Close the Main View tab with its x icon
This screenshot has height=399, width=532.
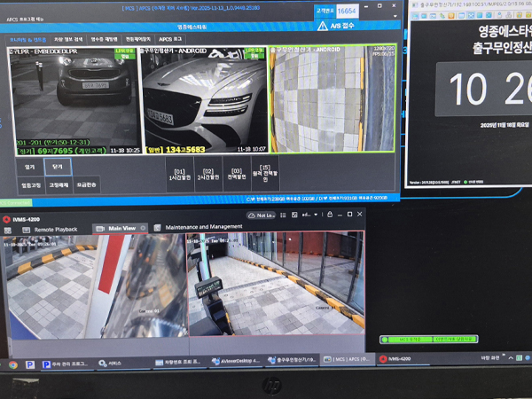tap(142, 229)
